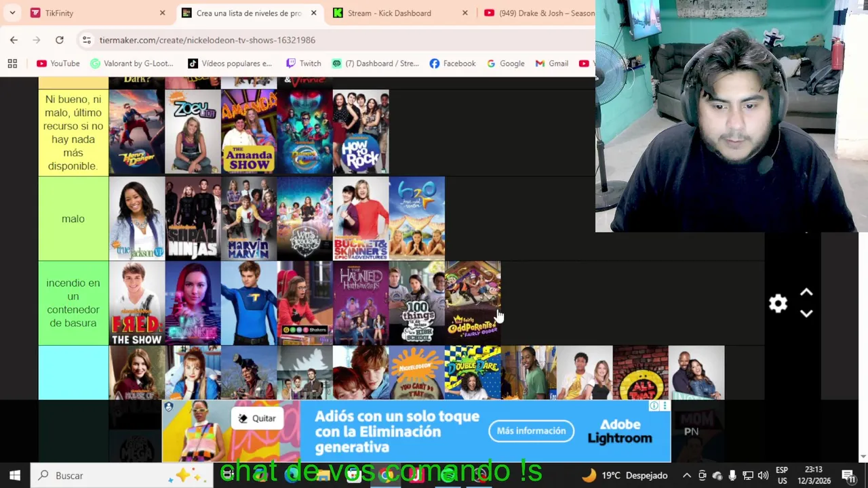This screenshot has height=488, width=868.
Task: Switch the ESP US input language
Action: pos(782,475)
